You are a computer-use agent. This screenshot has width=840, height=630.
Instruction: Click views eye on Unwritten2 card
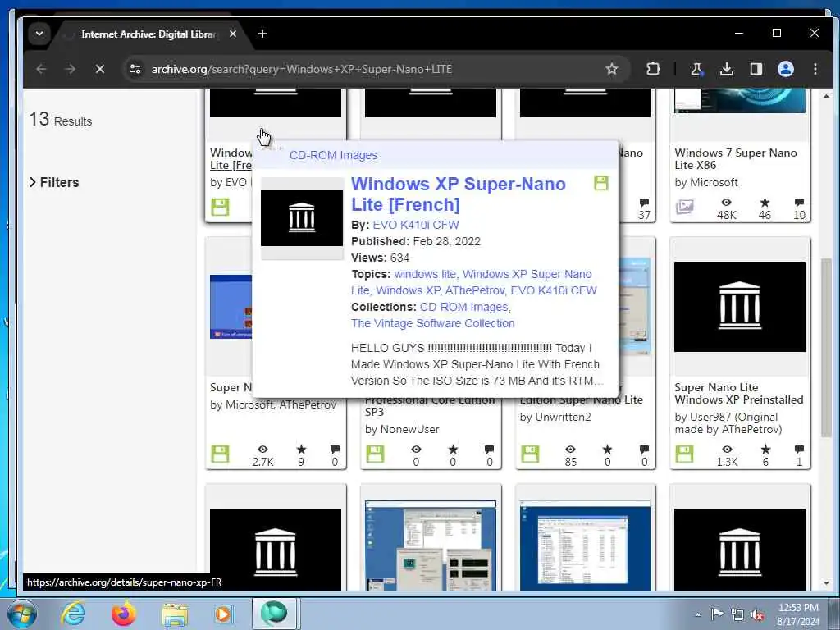click(x=571, y=450)
